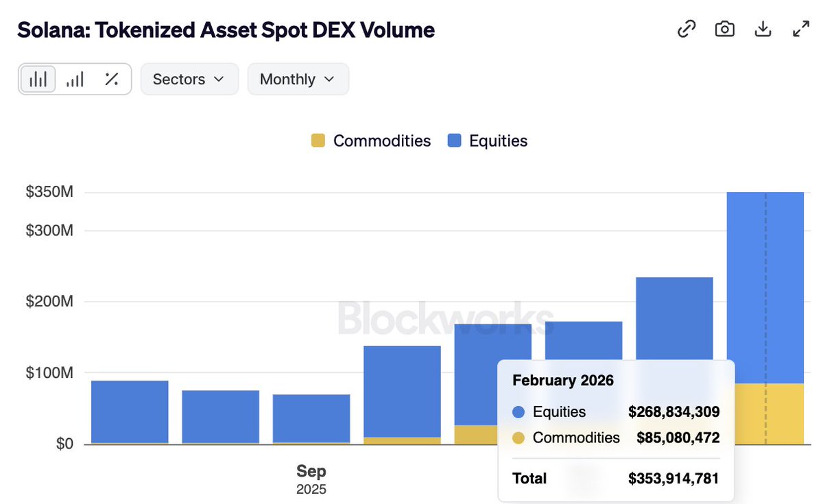
Task: Switch to percentage chart view
Action: click(x=111, y=79)
